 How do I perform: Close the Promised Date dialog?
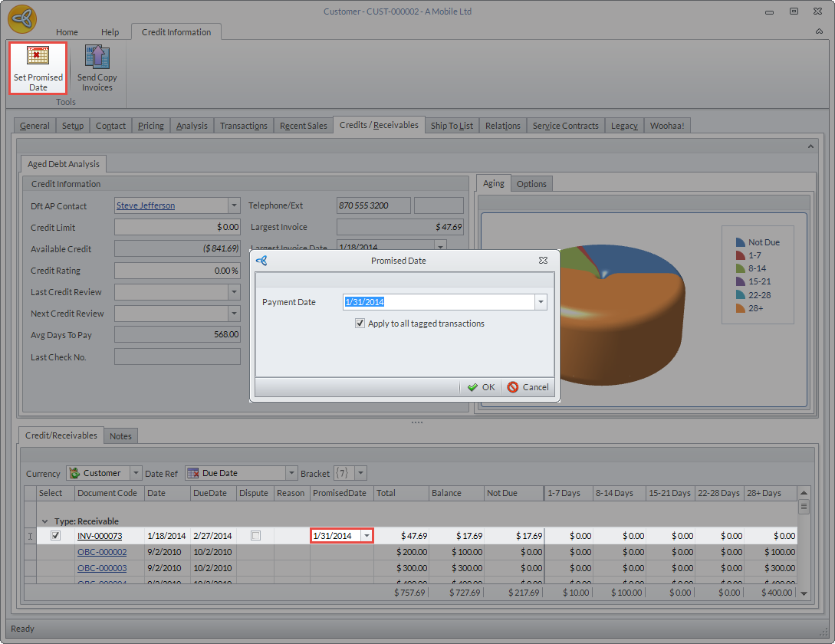[543, 261]
